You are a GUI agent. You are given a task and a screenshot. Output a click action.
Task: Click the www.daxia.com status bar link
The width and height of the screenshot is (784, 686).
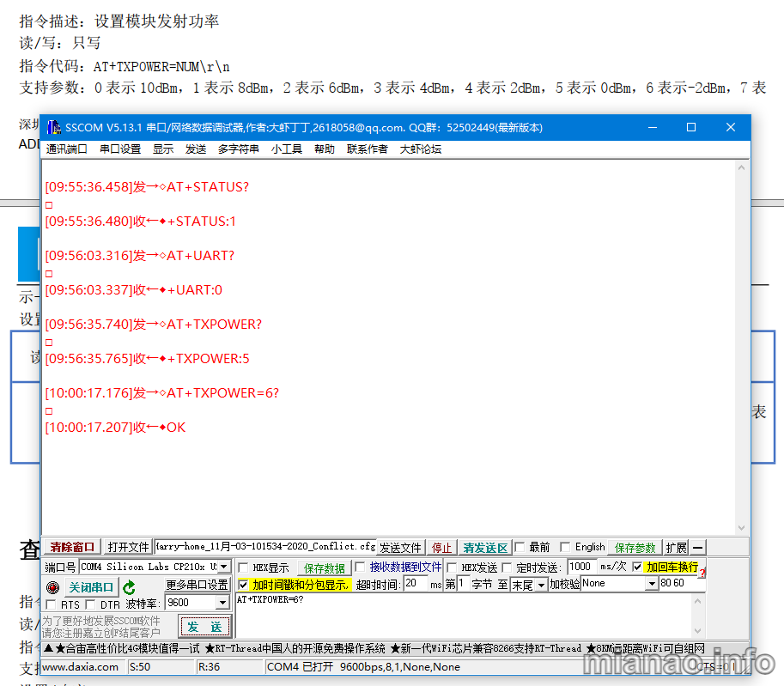(x=81, y=667)
